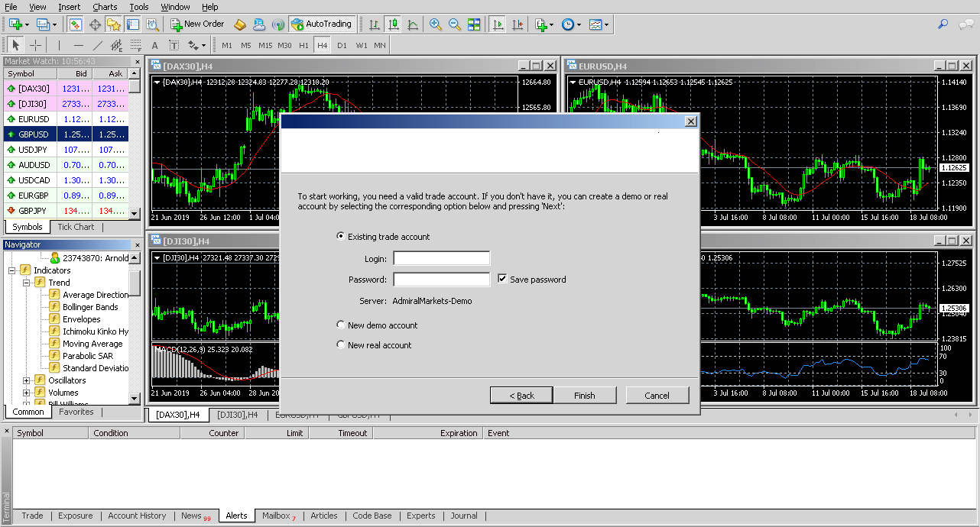Expand the Oscillators tree node
This screenshot has height=527, width=980.
coord(27,380)
